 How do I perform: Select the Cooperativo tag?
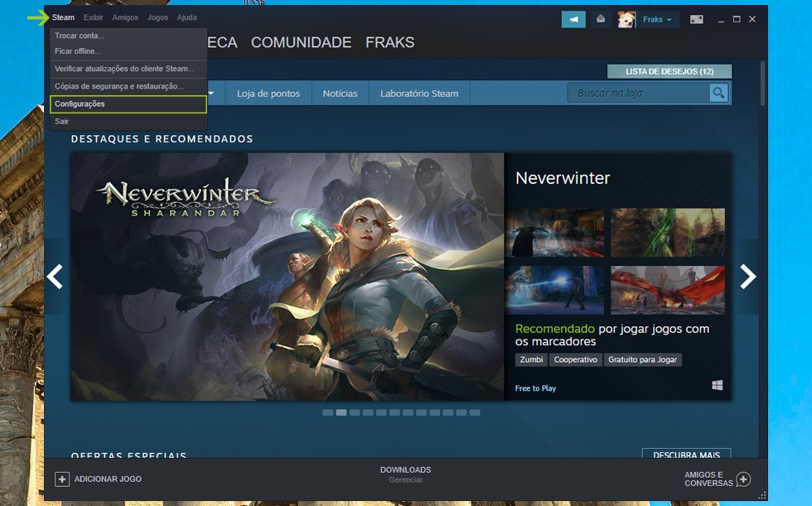(x=575, y=359)
